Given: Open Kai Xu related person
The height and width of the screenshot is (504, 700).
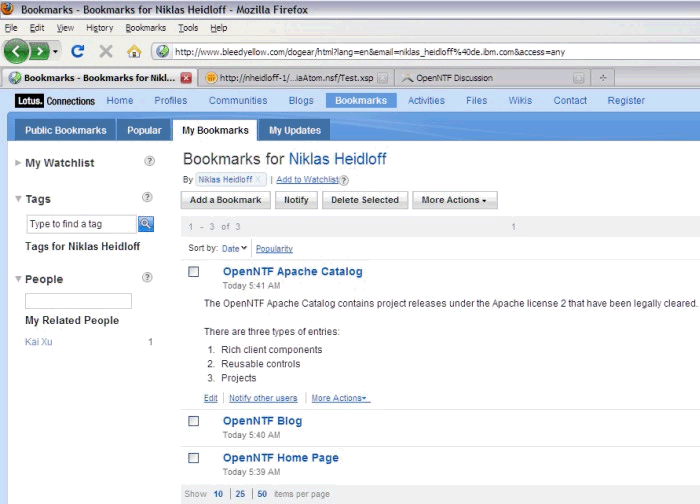Looking at the screenshot, I should [39, 342].
